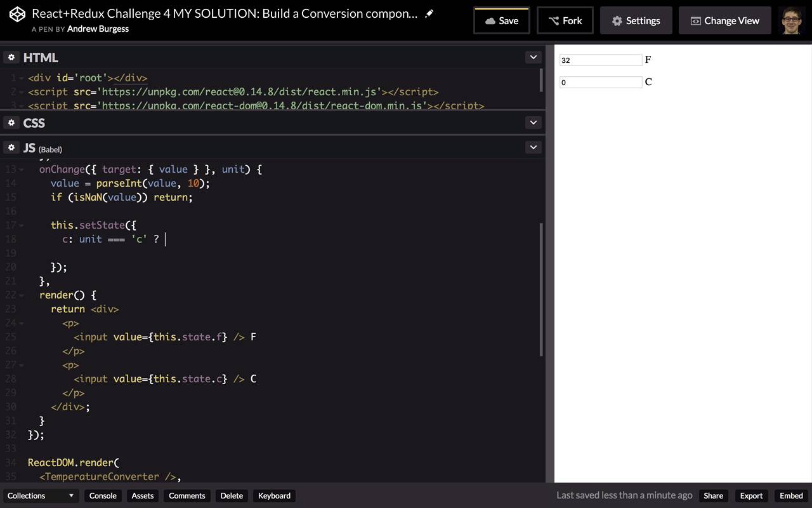Open CSS editor settings gear

11,123
